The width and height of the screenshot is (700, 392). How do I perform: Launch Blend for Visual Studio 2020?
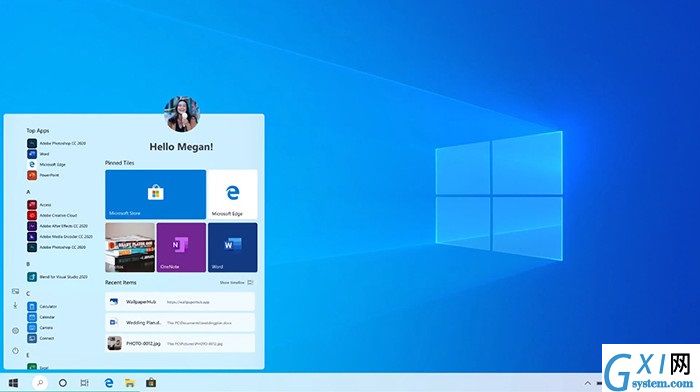click(x=58, y=277)
